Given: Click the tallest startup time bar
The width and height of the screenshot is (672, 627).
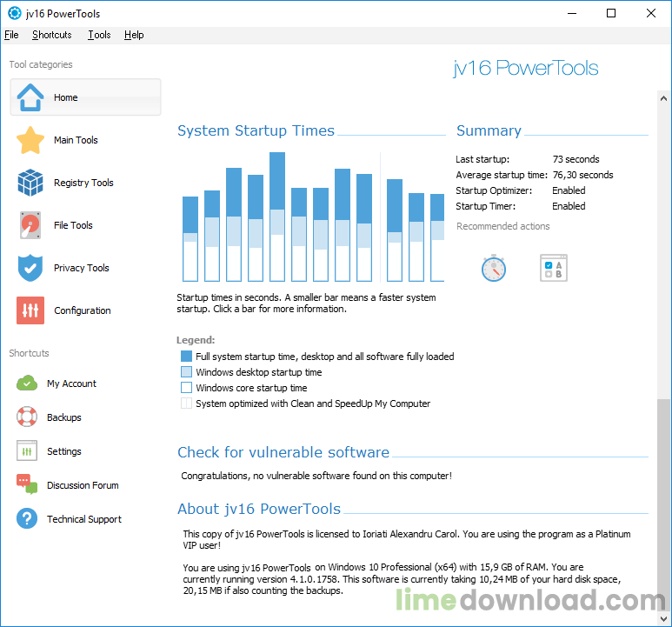Looking at the screenshot, I should click(x=277, y=217).
